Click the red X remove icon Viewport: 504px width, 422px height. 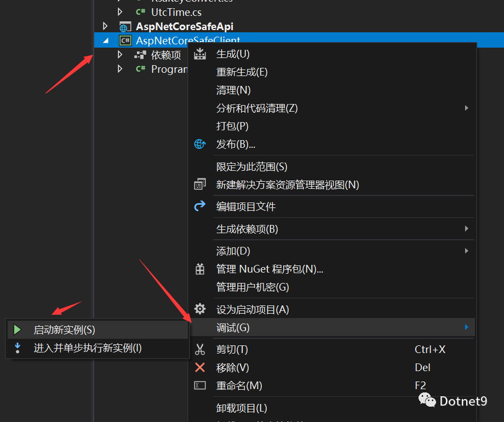click(x=200, y=367)
